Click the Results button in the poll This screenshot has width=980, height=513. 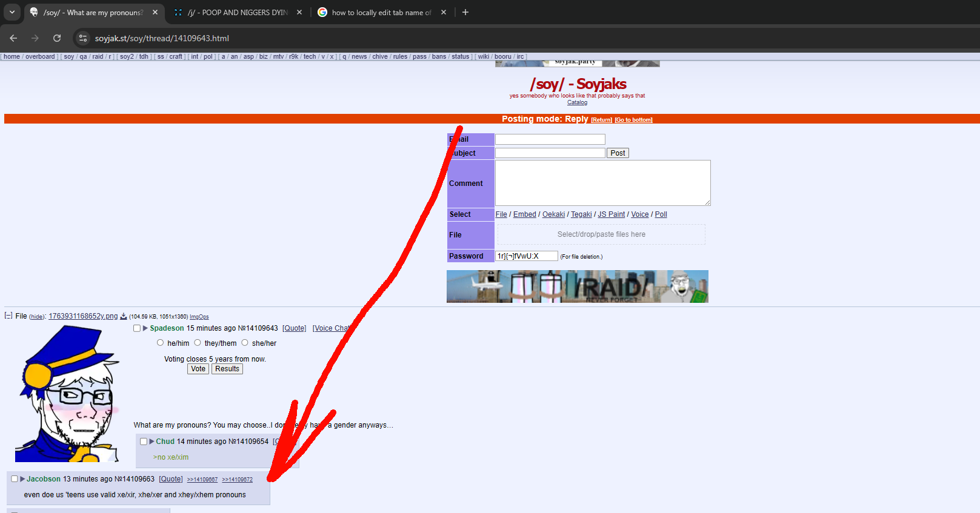coord(227,369)
